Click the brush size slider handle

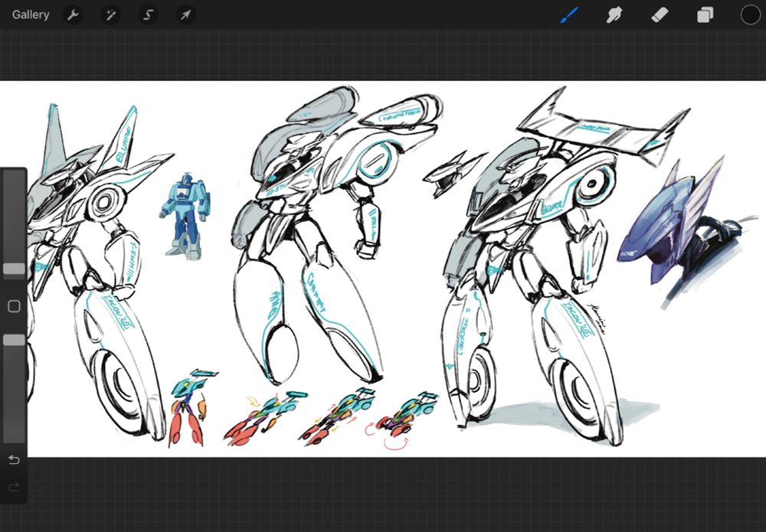(14, 269)
